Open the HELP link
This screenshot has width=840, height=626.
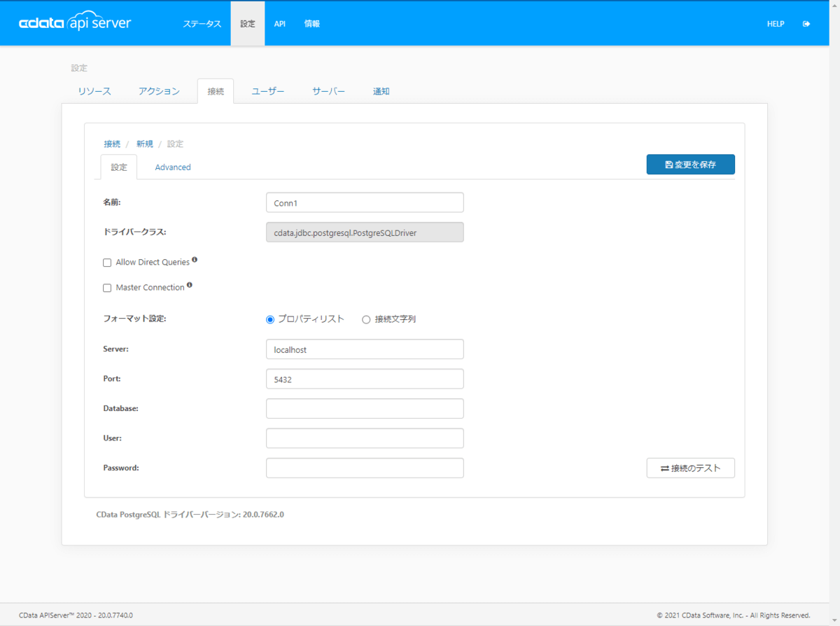(x=776, y=24)
